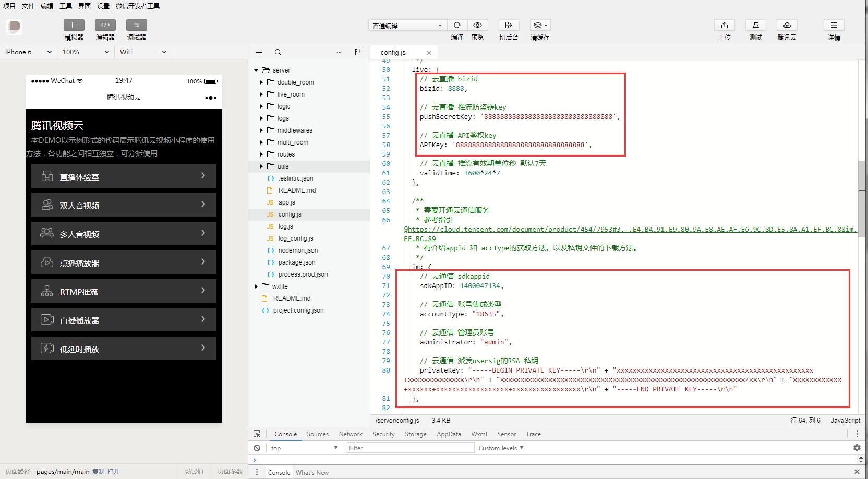Image resolution: width=868 pixels, height=479 pixels.
Task: Click the 编辑器 editor icon in toolbar
Action: (105, 25)
